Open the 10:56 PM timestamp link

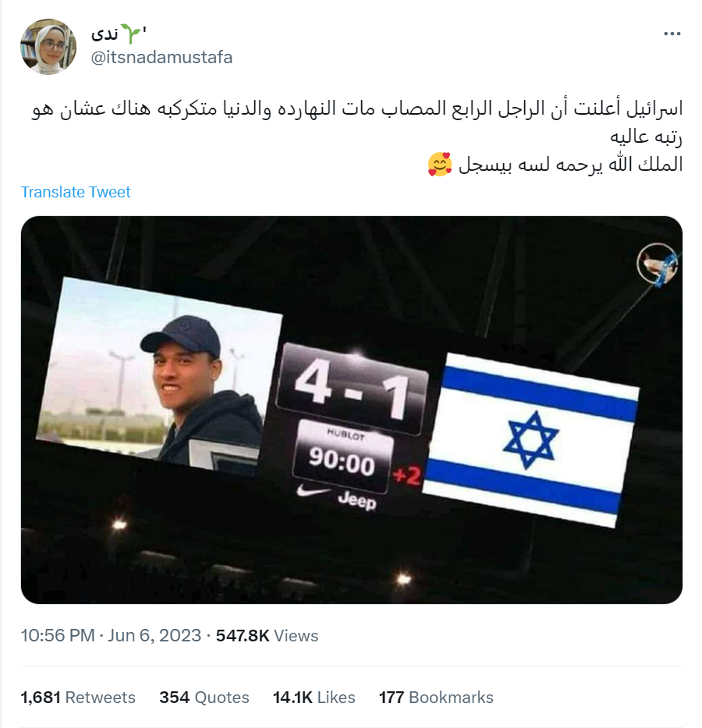point(58,635)
